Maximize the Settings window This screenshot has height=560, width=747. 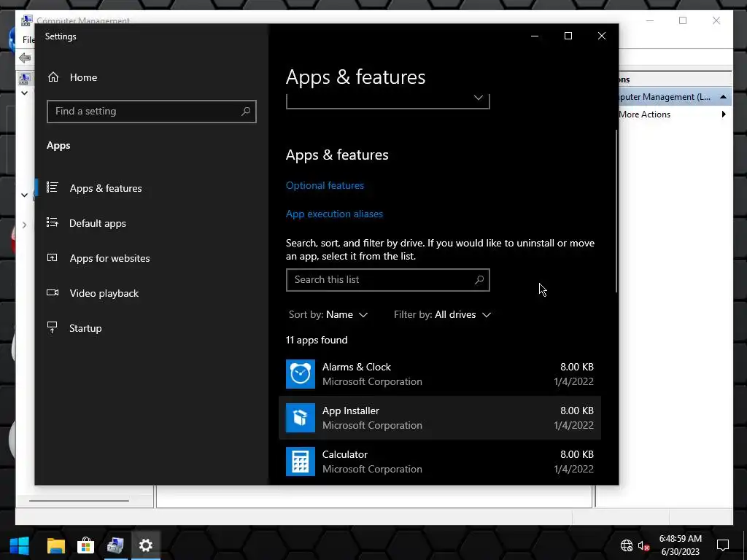click(x=568, y=36)
